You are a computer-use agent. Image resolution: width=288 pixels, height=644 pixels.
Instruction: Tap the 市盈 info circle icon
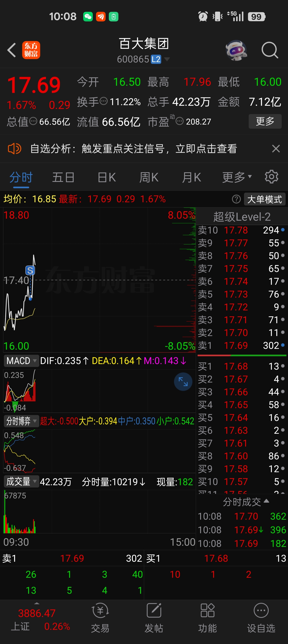click(x=180, y=121)
